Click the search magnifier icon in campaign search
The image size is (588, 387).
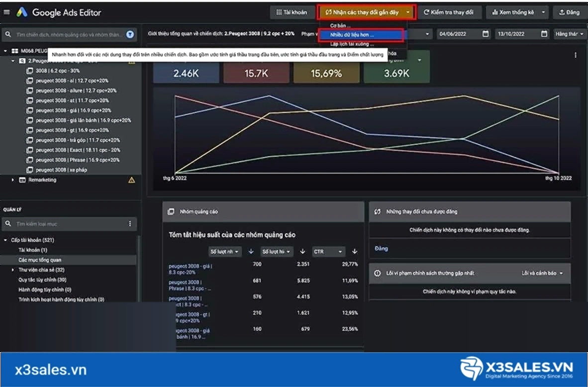coord(8,34)
